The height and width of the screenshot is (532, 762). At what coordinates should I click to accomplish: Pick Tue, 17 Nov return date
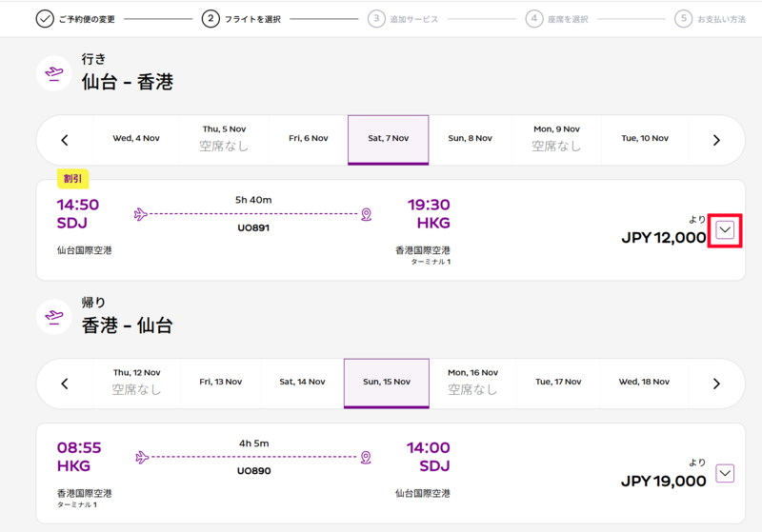pyautogui.click(x=558, y=382)
